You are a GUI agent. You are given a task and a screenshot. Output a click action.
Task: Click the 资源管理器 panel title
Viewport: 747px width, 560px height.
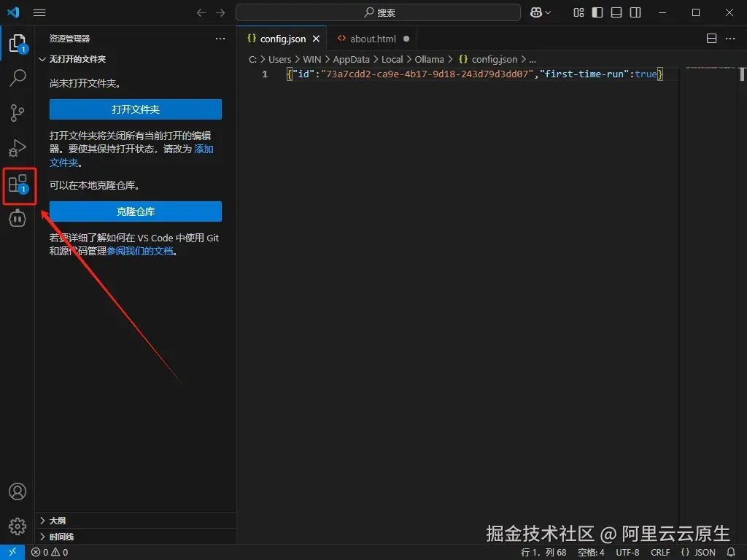[69, 39]
